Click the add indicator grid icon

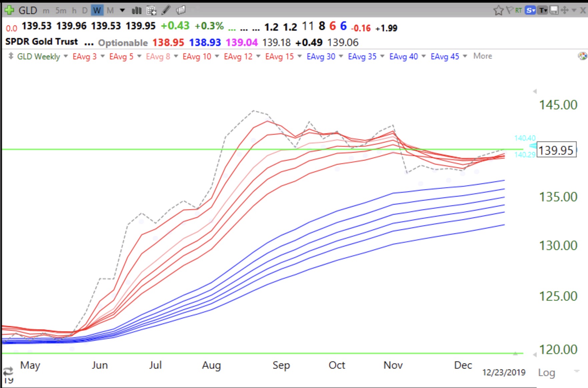tap(151, 11)
